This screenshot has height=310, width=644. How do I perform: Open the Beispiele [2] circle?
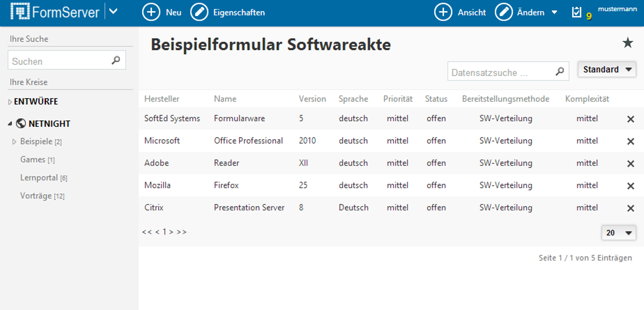click(41, 142)
